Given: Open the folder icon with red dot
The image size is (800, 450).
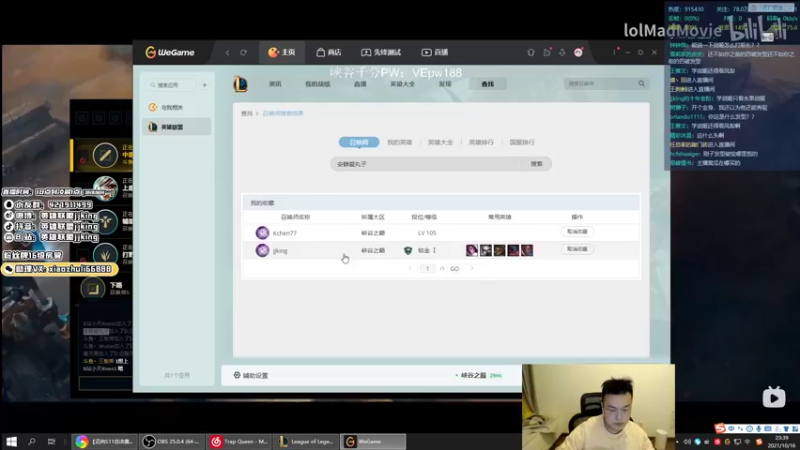Looking at the screenshot, I should pyautogui.click(x=547, y=52).
